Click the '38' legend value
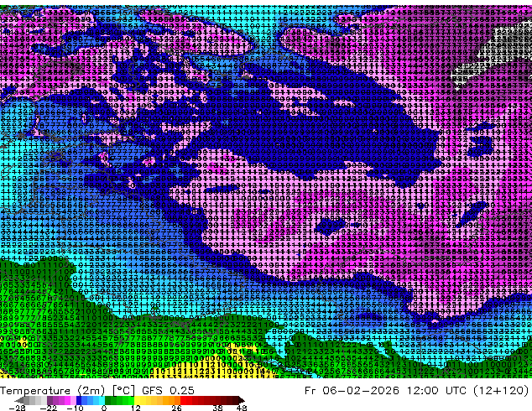Viewport: 532px width, 411px height. pos(218,408)
